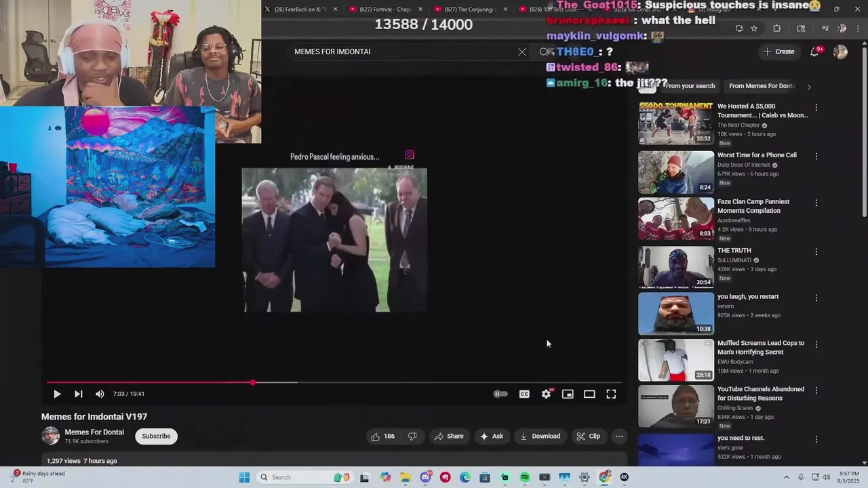Image resolution: width=868 pixels, height=488 pixels.
Task: Open the Memes For Dontai channel name link
Action: click(94, 432)
